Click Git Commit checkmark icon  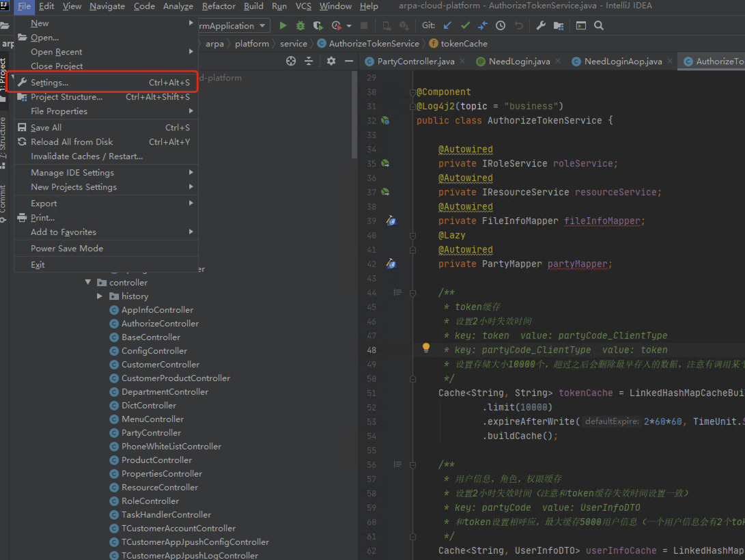coord(465,26)
